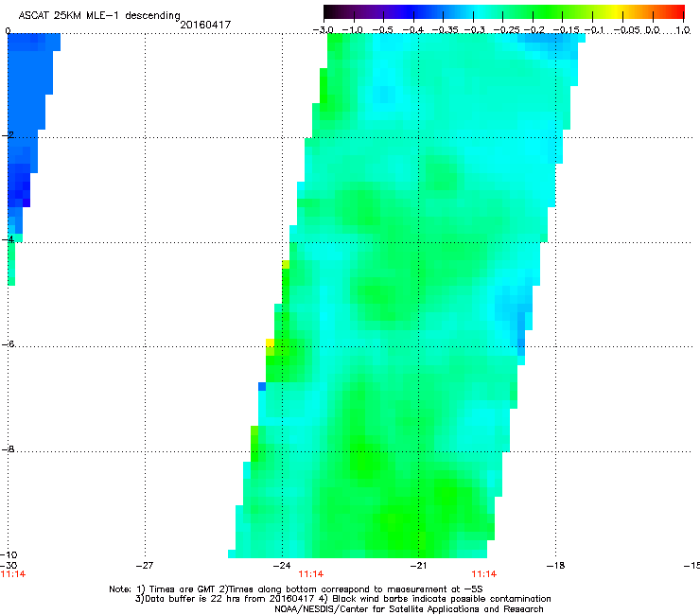700x615 pixels.
Task: Click the -10 latitude axis label
Action: point(9,554)
